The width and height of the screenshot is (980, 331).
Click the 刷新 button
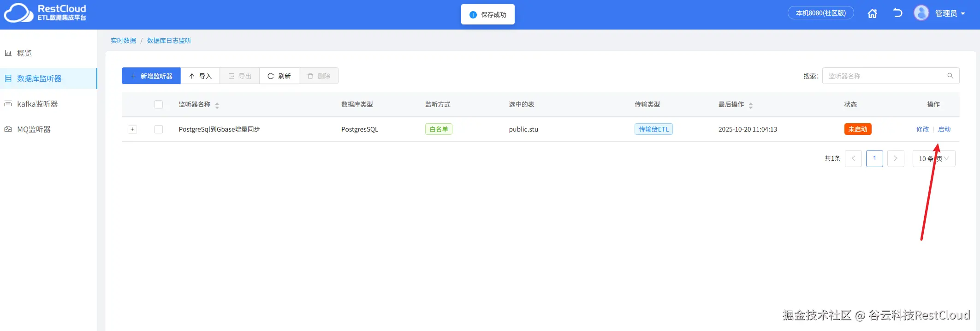279,76
